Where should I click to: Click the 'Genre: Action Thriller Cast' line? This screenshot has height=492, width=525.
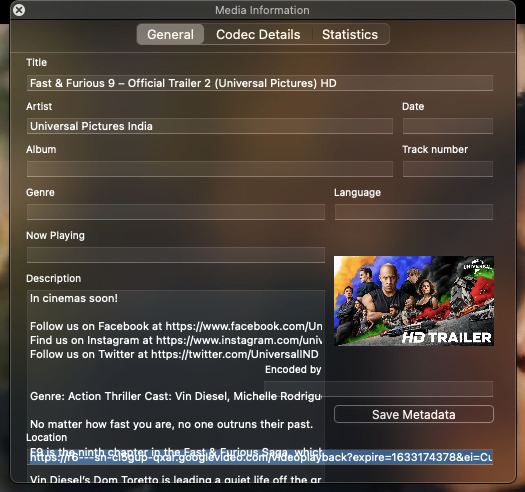pos(176,396)
